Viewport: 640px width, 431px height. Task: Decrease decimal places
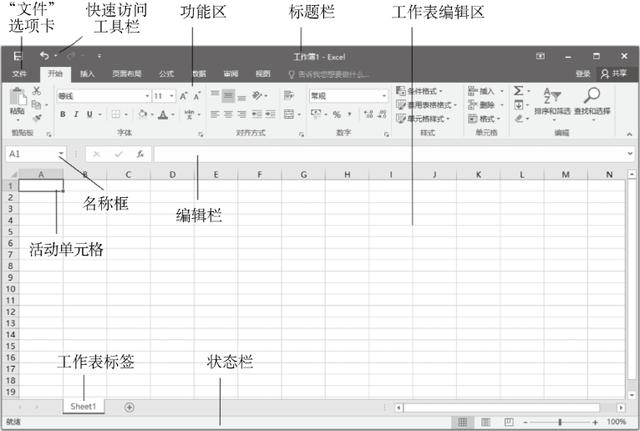(x=382, y=114)
